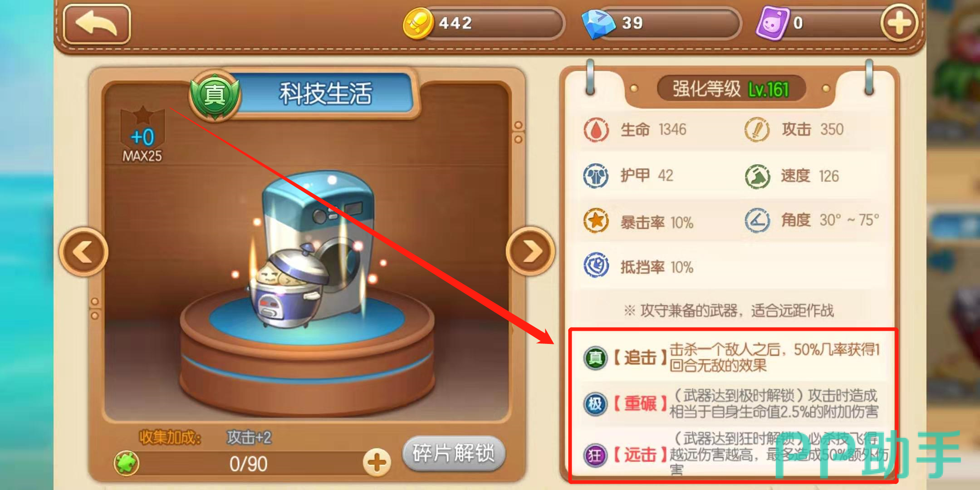
Task: Click the sword 攻击 stat icon
Action: click(x=757, y=130)
